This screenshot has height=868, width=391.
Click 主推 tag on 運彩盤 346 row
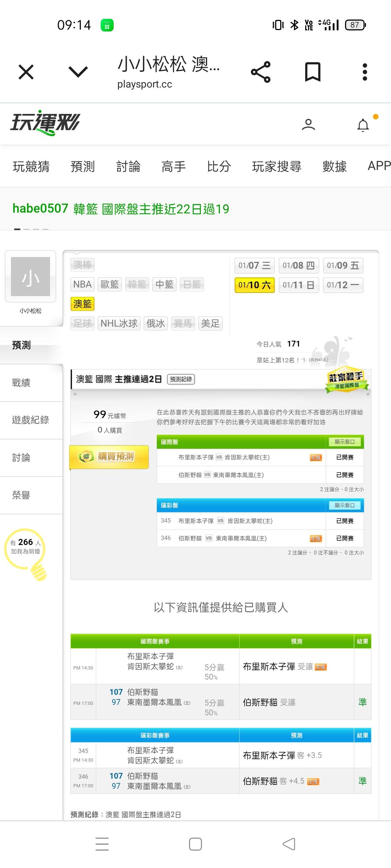(x=316, y=539)
